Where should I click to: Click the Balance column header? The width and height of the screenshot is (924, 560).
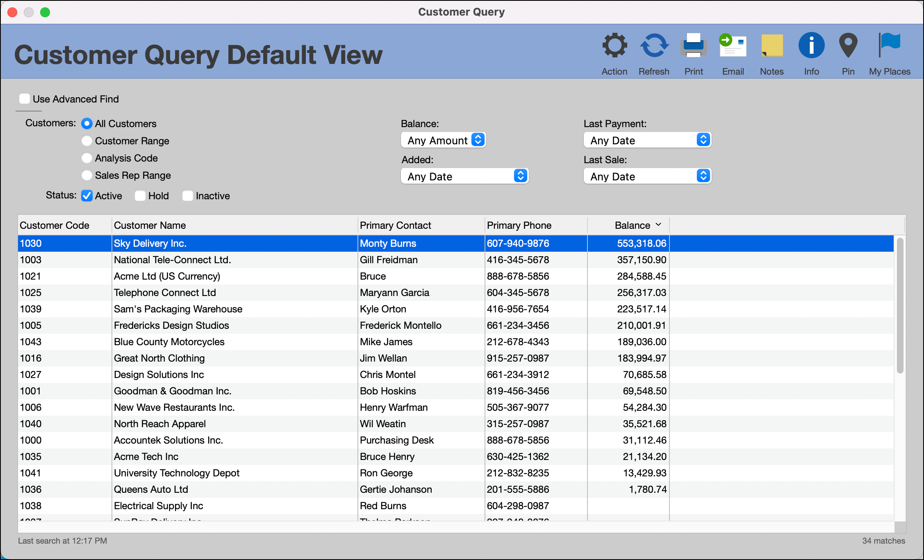[632, 225]
